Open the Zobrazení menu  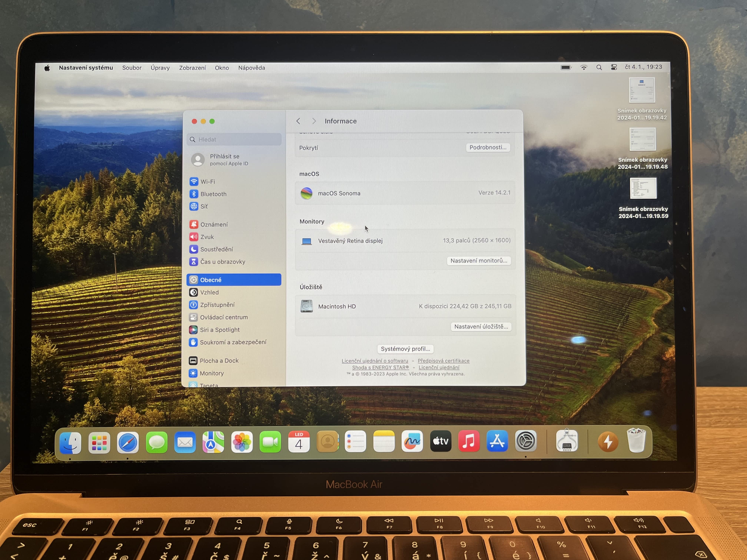pos(192,68)
